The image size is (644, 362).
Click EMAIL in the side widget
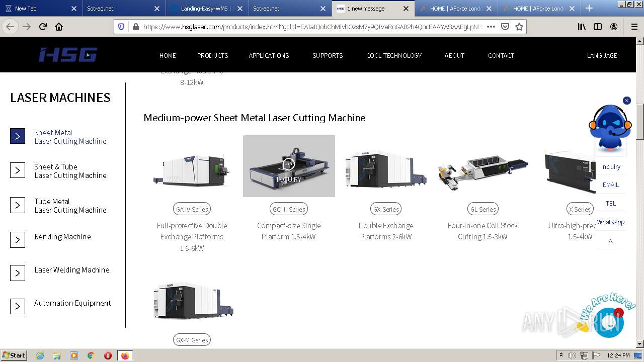(x=610, y=185)
